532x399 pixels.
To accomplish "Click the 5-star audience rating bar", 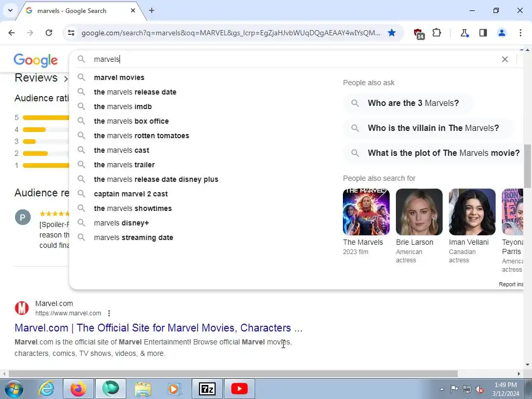I will (46, 118).
